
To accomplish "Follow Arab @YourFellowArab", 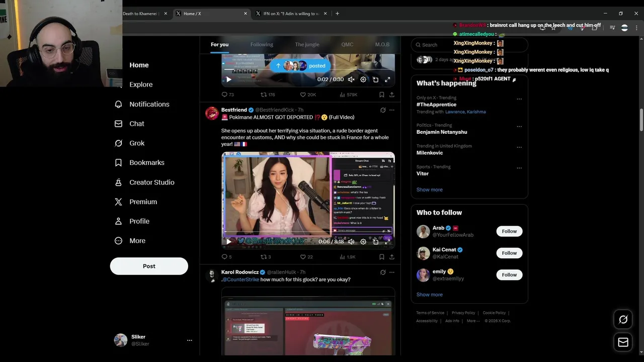I will tap(509, 231).
